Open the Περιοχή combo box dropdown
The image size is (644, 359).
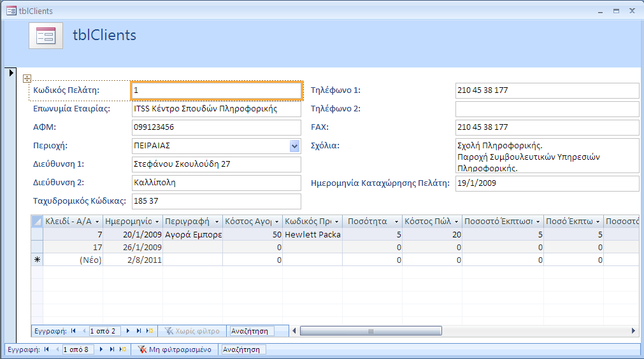pyautogui.click(x=294, y=146)
